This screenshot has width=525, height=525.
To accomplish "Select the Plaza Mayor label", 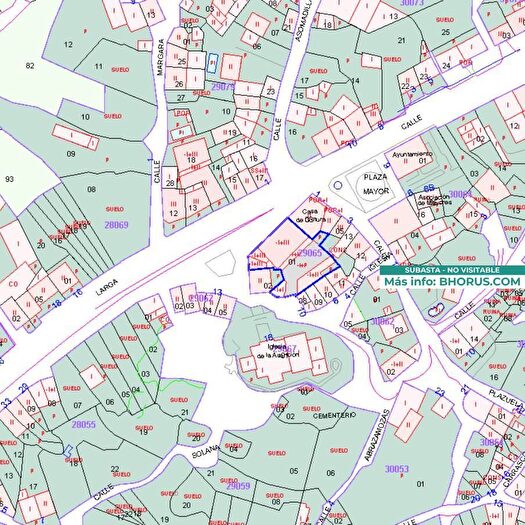I will click(x=376, y=184).
